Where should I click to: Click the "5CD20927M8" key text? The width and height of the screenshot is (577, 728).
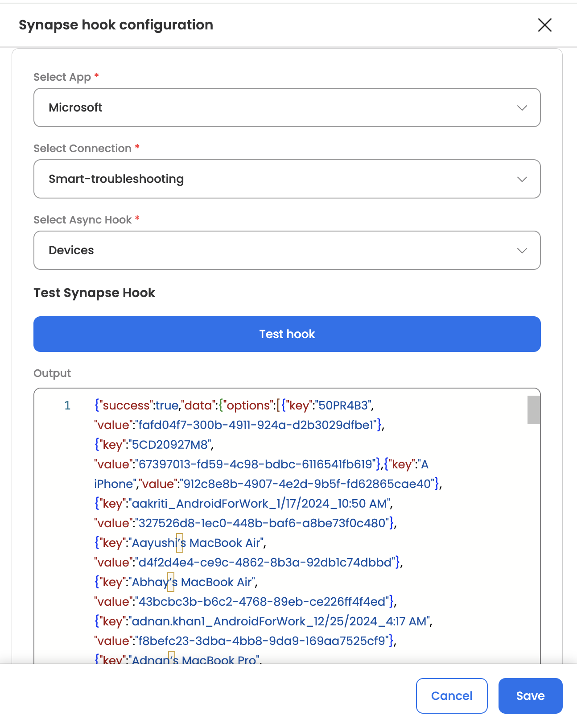(x=170, y=445)
